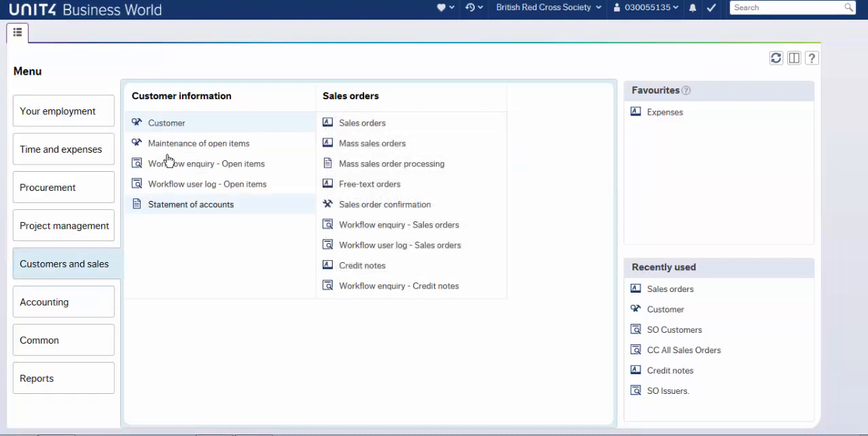Click icon beside Workflow user log - Sales orders
The image size is (868, 436).
pos(327,244)
